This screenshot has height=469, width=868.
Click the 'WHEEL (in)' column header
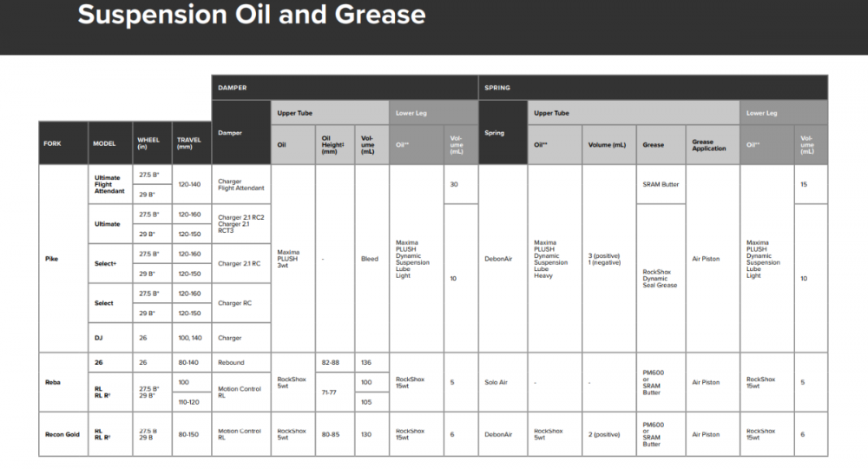[x=152, y=143]
